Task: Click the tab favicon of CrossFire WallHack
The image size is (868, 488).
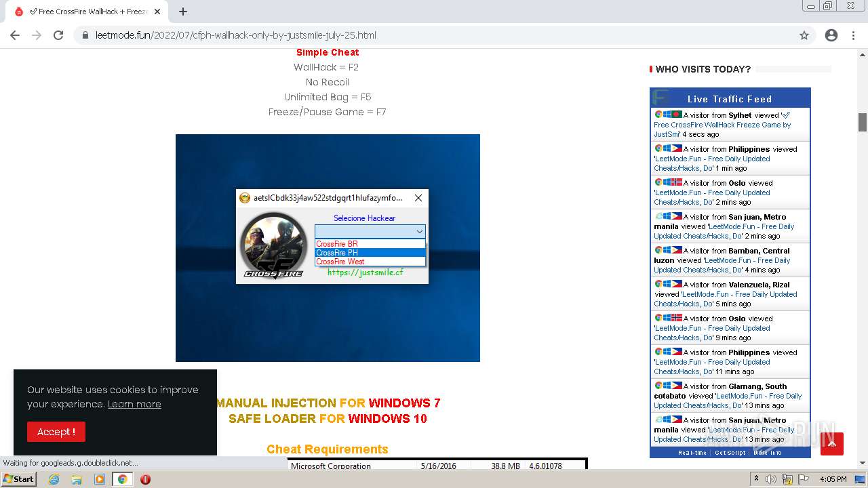Action: coord(19,12)
